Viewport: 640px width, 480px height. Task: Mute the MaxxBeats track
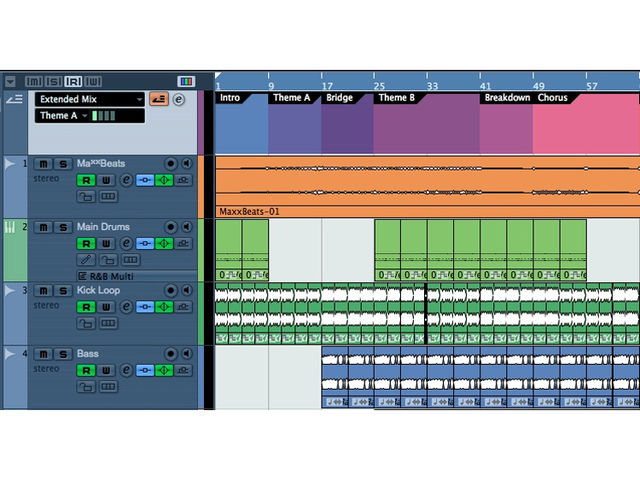click(43, 163)
